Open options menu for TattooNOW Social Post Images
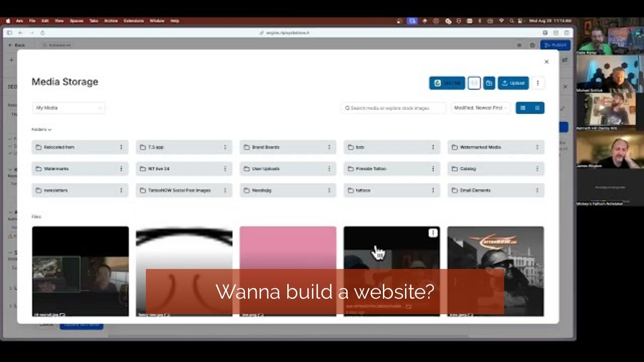 pyautogui.click(x=225, y=191)
